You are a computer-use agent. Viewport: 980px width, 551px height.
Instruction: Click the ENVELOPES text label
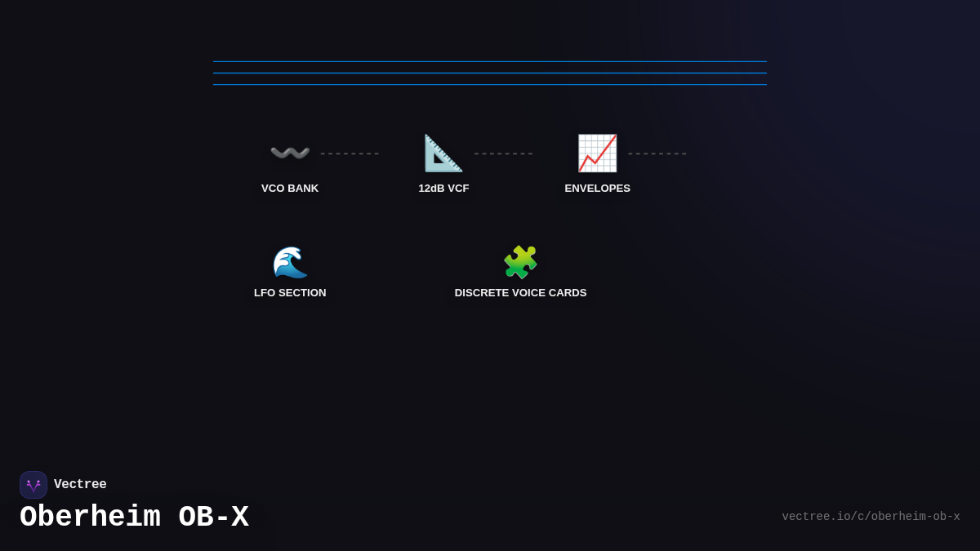[x=597, y=189]
